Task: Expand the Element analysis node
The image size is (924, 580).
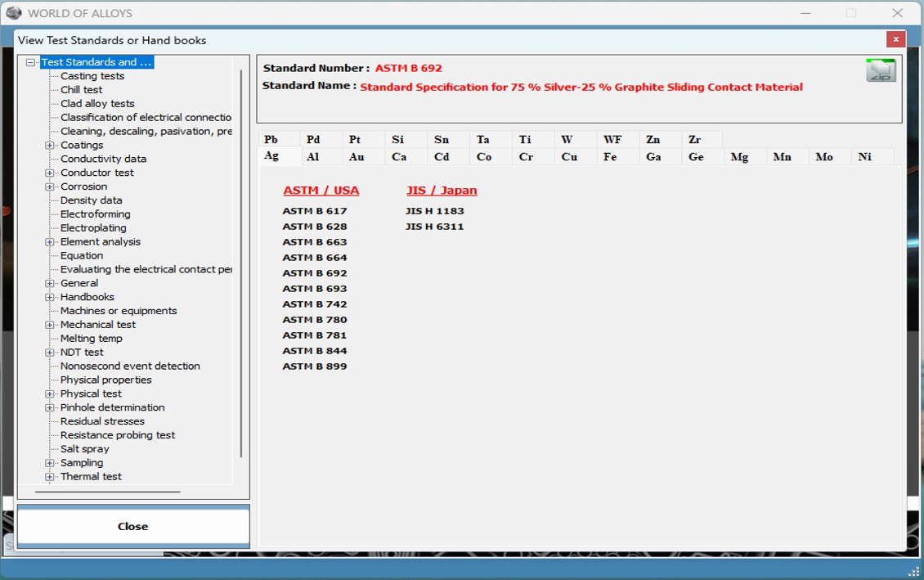Action: pyautogui.click(x=50, y=241)
